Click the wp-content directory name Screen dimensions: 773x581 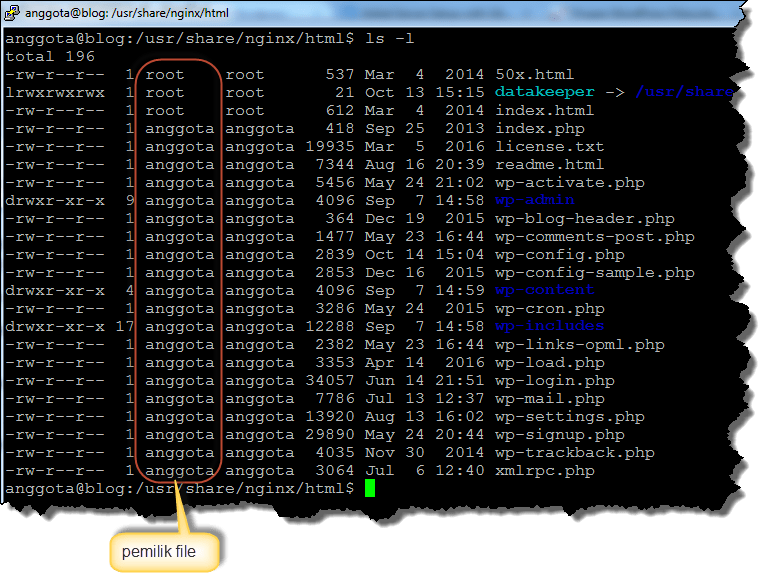(x=545, y=290)
